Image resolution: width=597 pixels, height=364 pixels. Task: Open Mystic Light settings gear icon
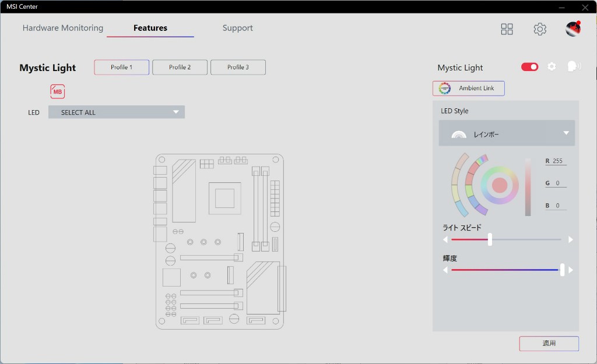(552, 67)
